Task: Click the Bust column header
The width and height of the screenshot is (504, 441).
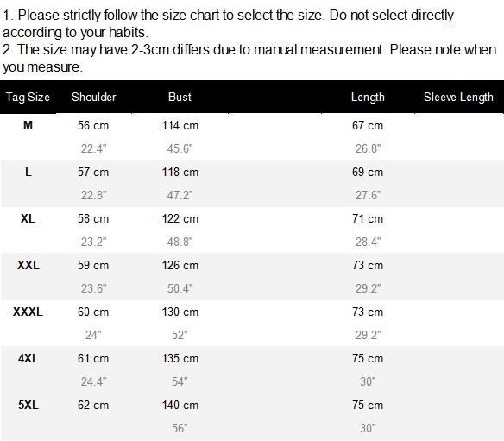Action: pos(180,97)
